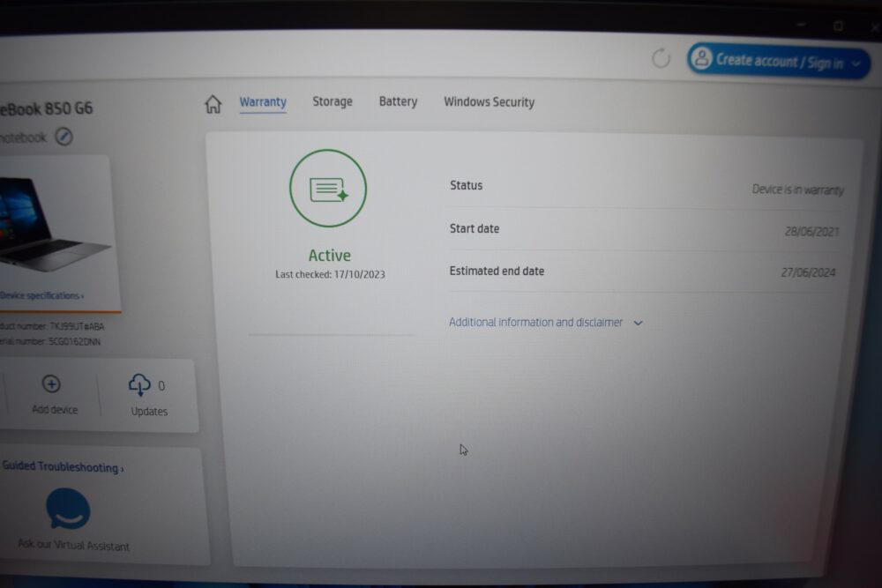The width and height of the screenshot is (882, 588).
Task: Click the Add device plus icon
Action: tap(51, 384)
